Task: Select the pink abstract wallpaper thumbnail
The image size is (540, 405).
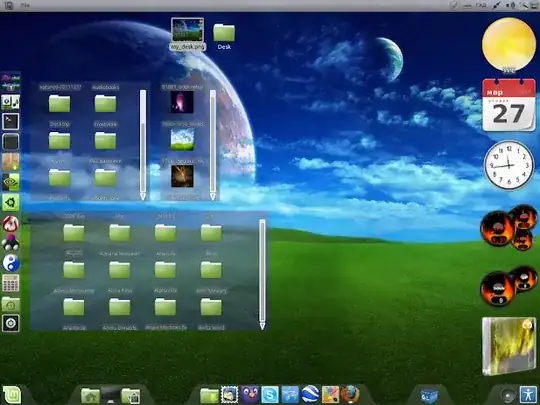Action: pos(182,102)
